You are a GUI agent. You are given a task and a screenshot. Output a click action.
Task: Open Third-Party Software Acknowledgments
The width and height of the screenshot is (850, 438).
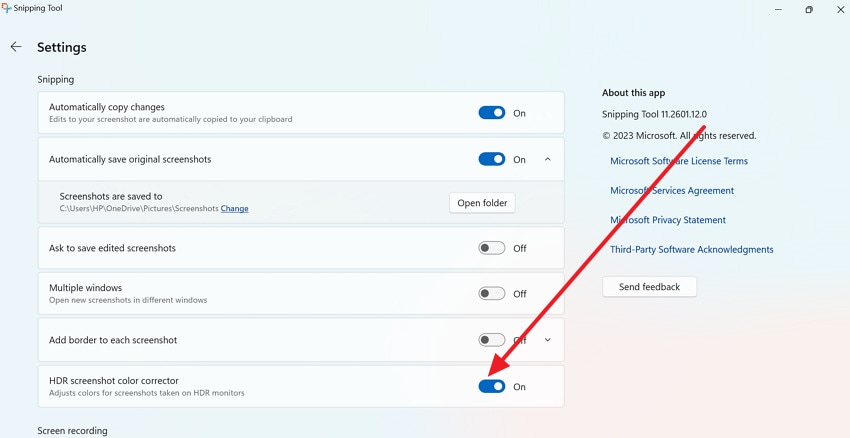pyautogui.click(x=692, y=249)
